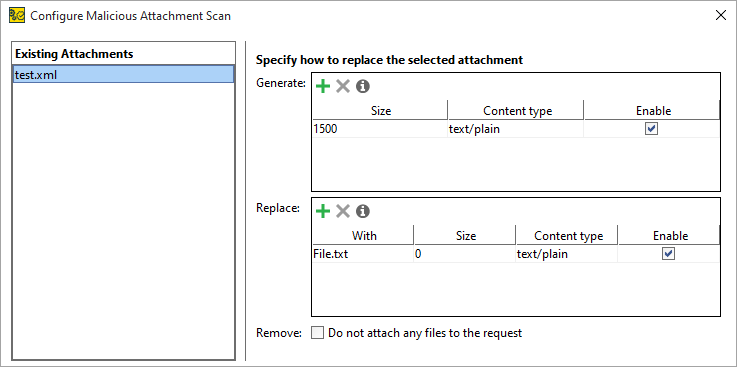
Task: Show info for the Replace section
Action: click(362, 211)
